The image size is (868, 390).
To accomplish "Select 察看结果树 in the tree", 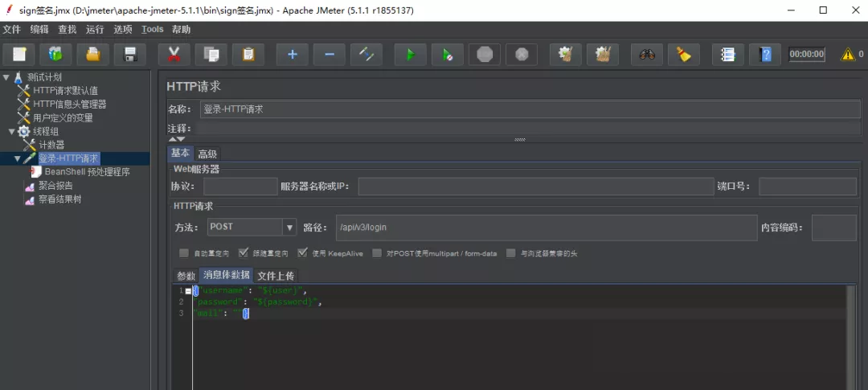I will click(x=59, y=199).
